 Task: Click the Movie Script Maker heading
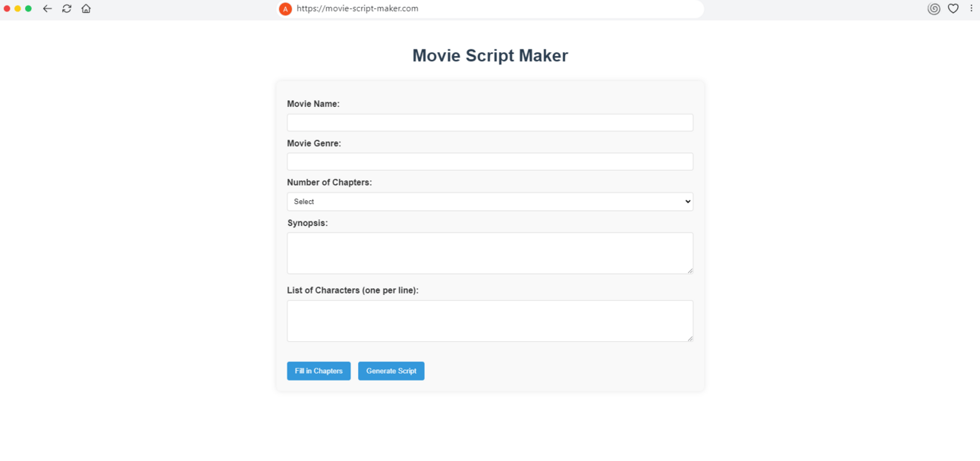point(490,55)
